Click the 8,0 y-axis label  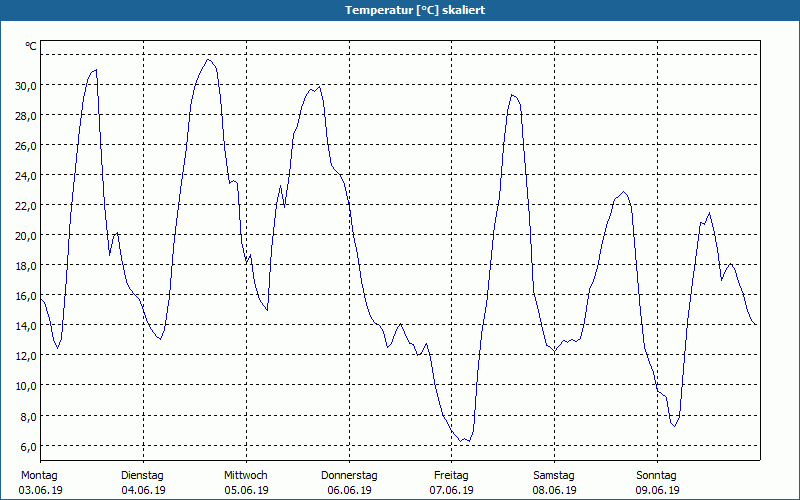[x=28, y=416]
